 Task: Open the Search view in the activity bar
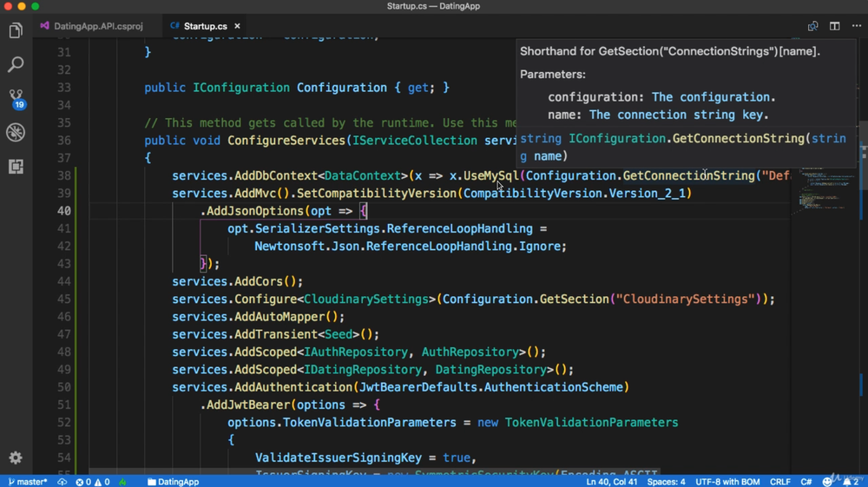[x=16, y=64]
